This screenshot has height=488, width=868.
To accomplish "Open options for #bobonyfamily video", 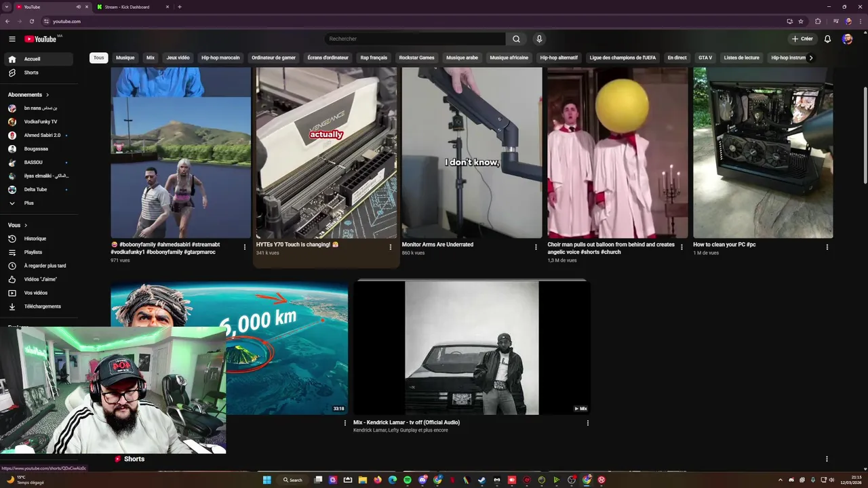I will 245,247.
